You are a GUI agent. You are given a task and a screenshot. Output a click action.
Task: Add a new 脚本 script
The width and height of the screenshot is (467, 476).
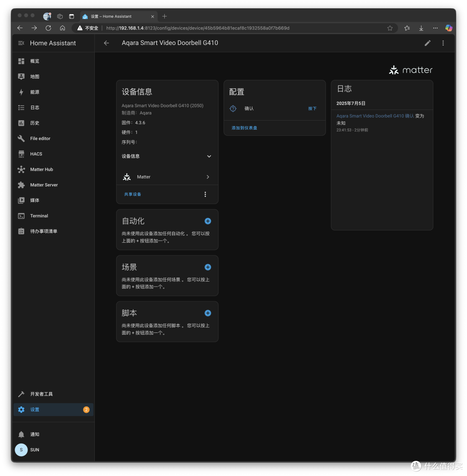(x=208, y=313)
